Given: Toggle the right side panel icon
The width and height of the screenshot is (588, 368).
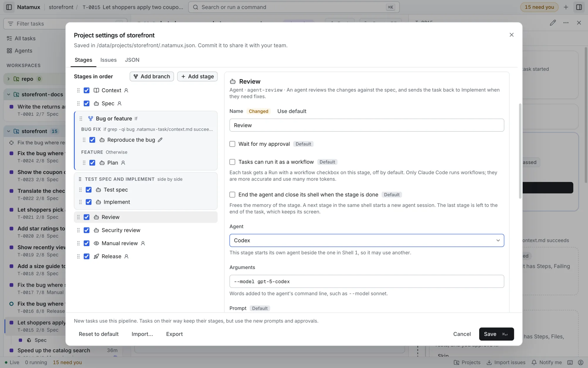Looking at the screenshot, I should tap(579, 7).
